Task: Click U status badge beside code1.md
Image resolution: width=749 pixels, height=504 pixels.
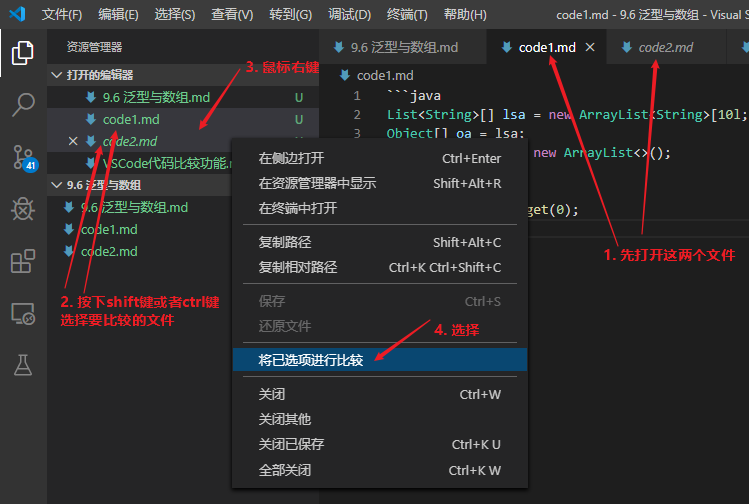Action: click(299, 119)
